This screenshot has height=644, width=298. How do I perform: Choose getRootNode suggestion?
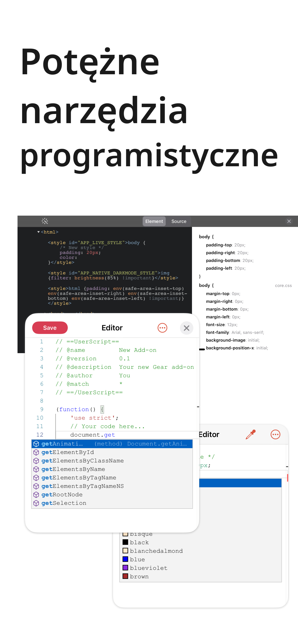(112, 495)
